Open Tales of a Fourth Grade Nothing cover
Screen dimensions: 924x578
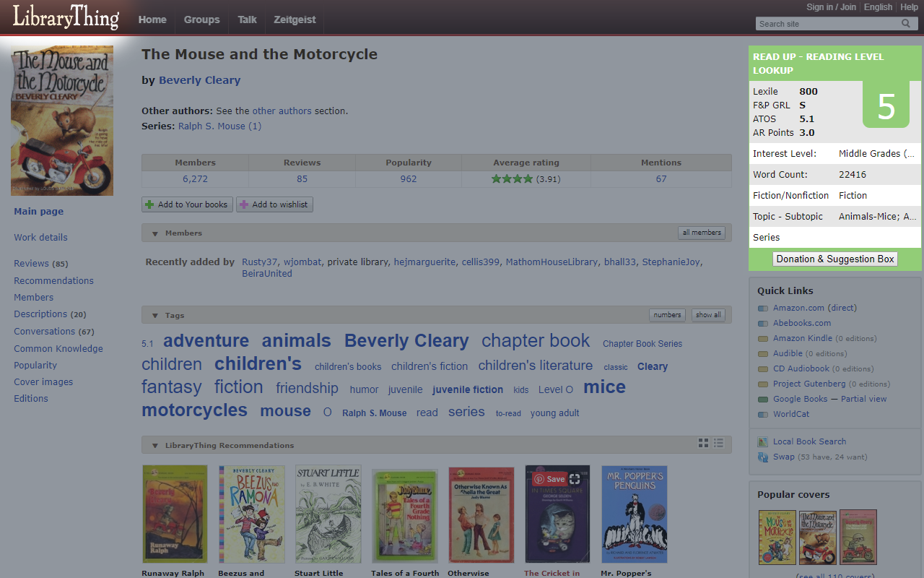(405, 516)
